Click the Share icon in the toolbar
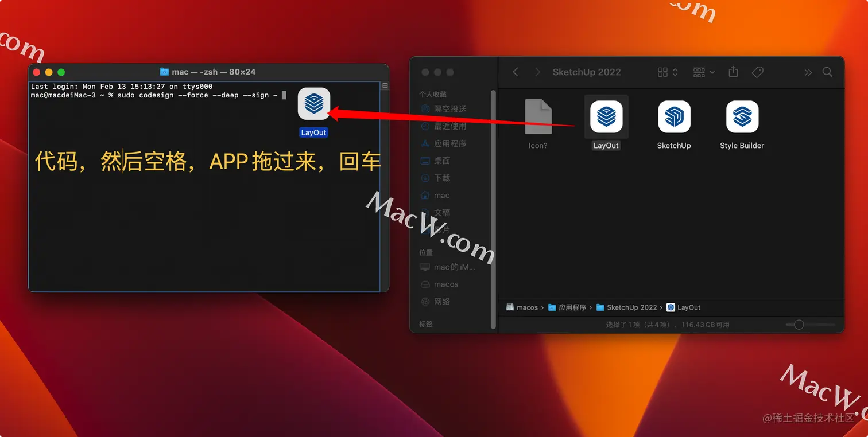Image resolution: width=868 pixels, height=437 pixels. (x=733, y=72)
